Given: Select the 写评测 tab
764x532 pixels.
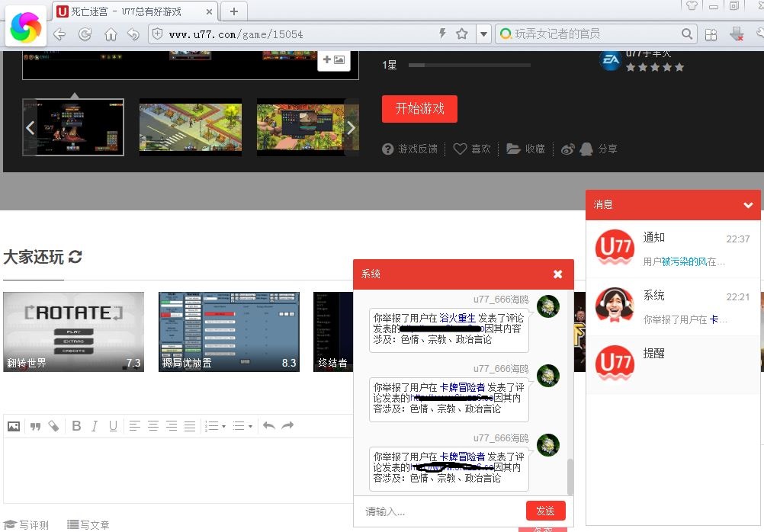Looking at the screenshot, I should 27,524.
